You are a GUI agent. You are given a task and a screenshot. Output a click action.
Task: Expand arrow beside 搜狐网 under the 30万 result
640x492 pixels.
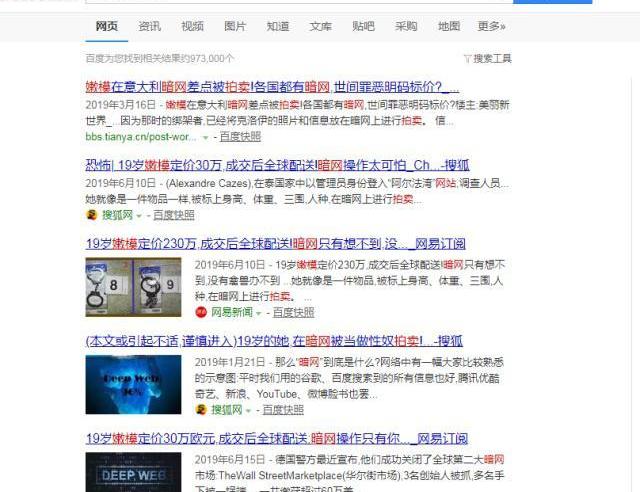tap(139, 216)
